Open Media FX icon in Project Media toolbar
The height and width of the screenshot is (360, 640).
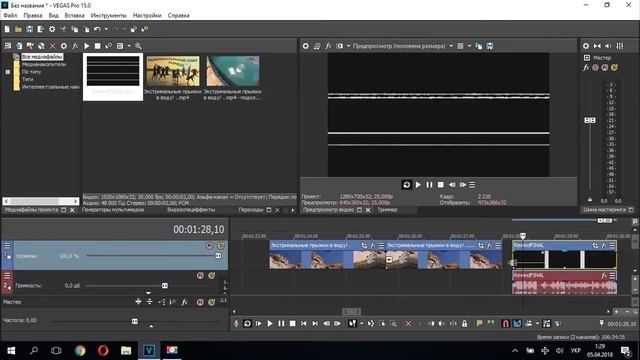75,46
